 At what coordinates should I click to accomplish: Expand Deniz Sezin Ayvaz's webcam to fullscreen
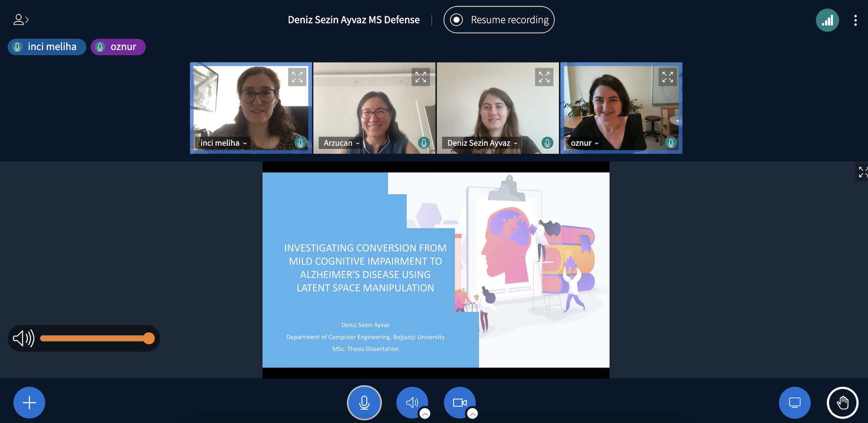click(x=544, y=77)
